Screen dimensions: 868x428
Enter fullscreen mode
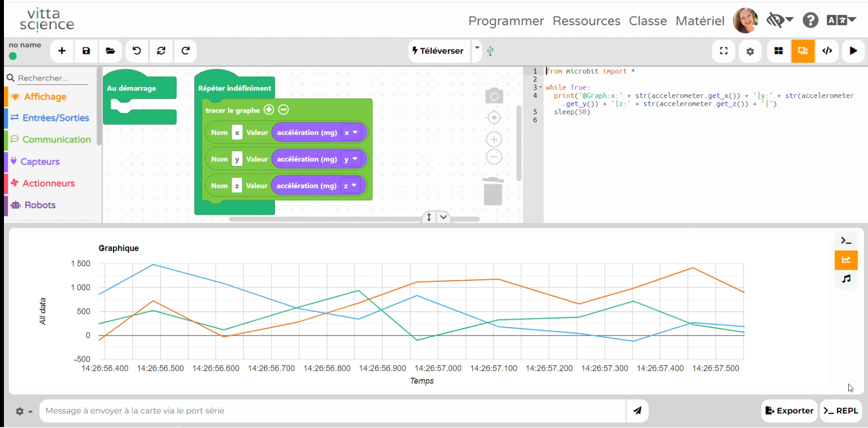click(x=724, y=51)
